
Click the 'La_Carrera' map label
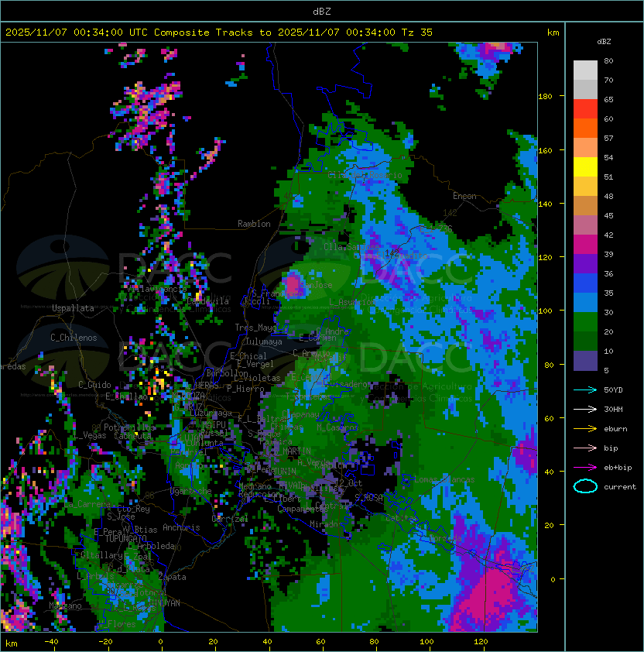point(87,504)
